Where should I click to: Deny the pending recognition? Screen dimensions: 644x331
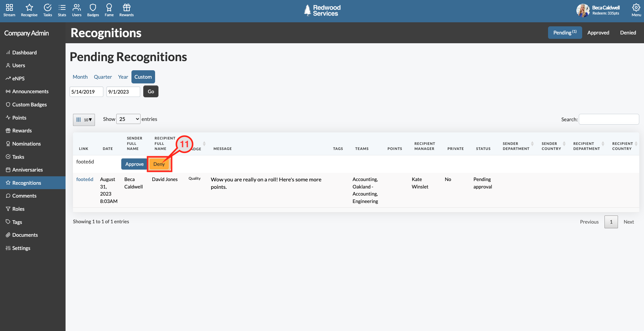pos(159,164)
